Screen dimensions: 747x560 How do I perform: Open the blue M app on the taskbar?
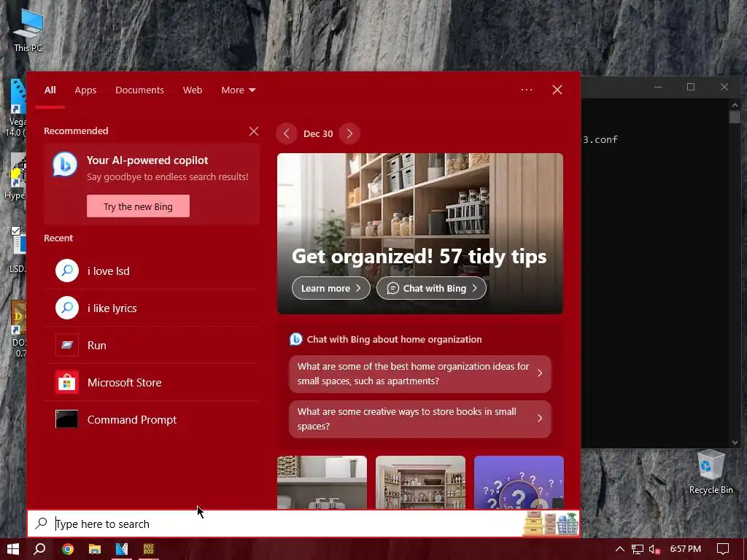[x=122, y=549]
